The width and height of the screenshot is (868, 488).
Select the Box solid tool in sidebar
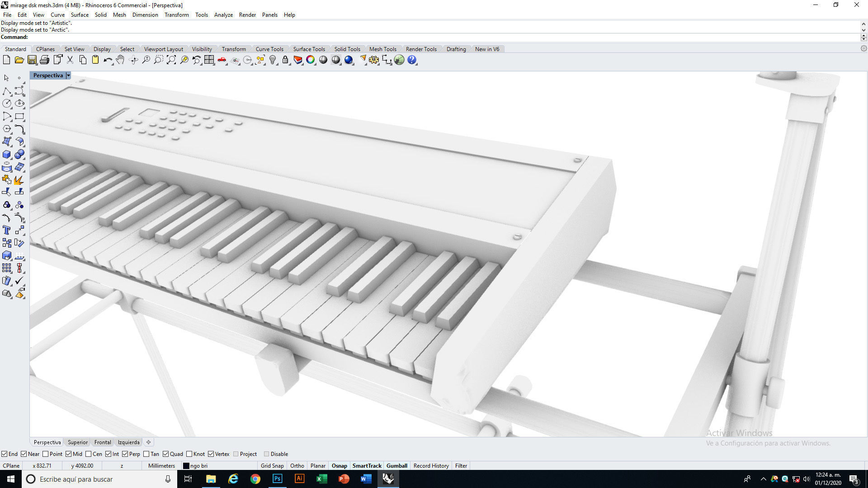7,154
